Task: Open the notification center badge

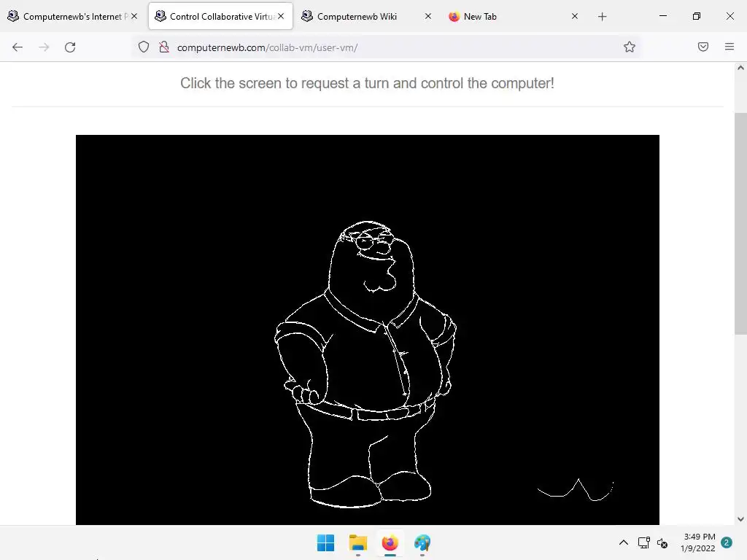Action: pos(727,542)
